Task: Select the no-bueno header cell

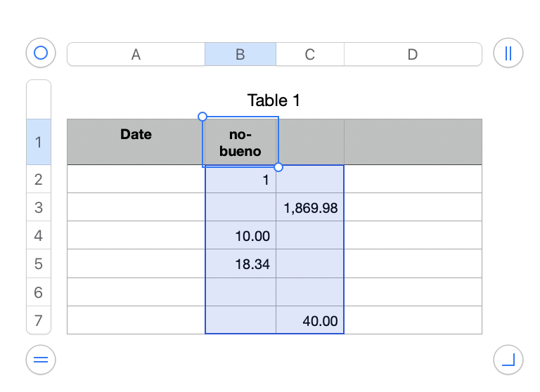Action: pos(240,143)
